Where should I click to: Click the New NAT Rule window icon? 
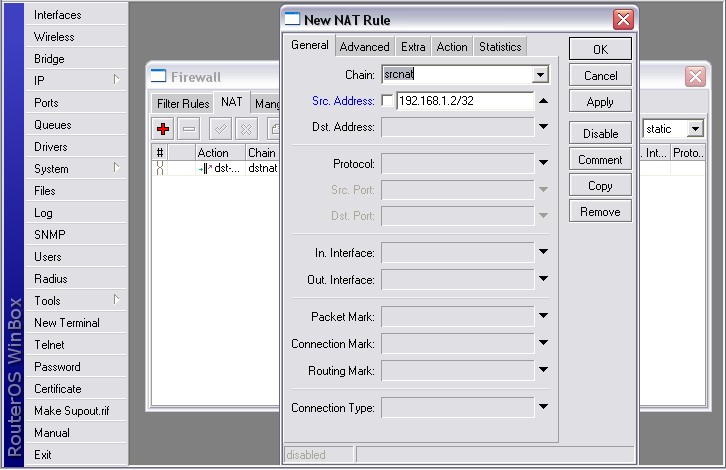(x=292, y=19)
